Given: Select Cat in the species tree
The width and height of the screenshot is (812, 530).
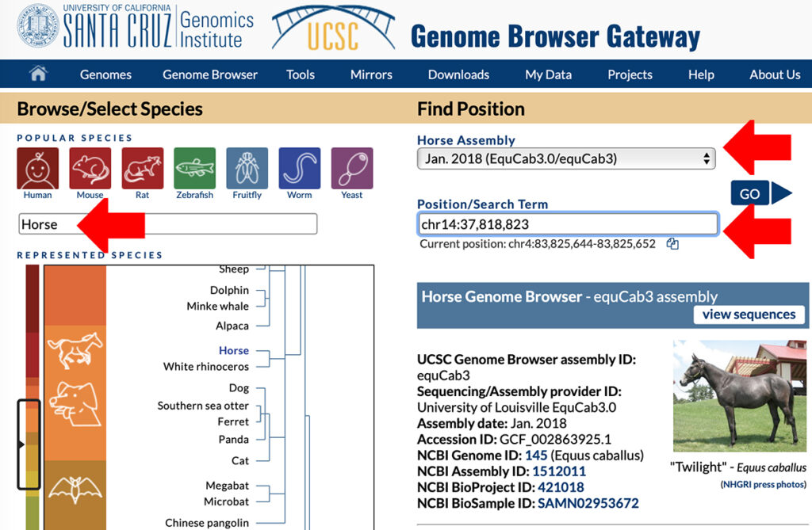Looking at the screenshot, I should [240, 460].
